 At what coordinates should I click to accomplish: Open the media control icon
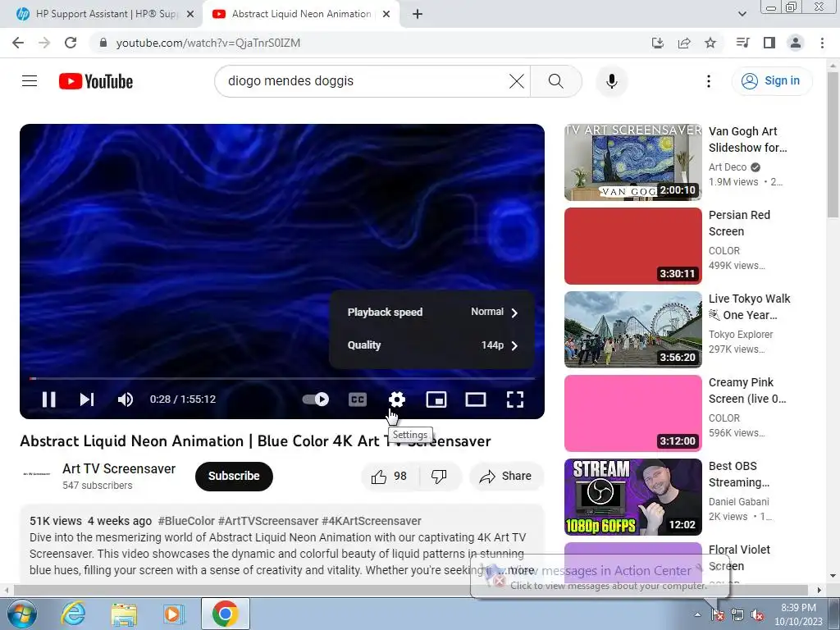click(742, 43)
